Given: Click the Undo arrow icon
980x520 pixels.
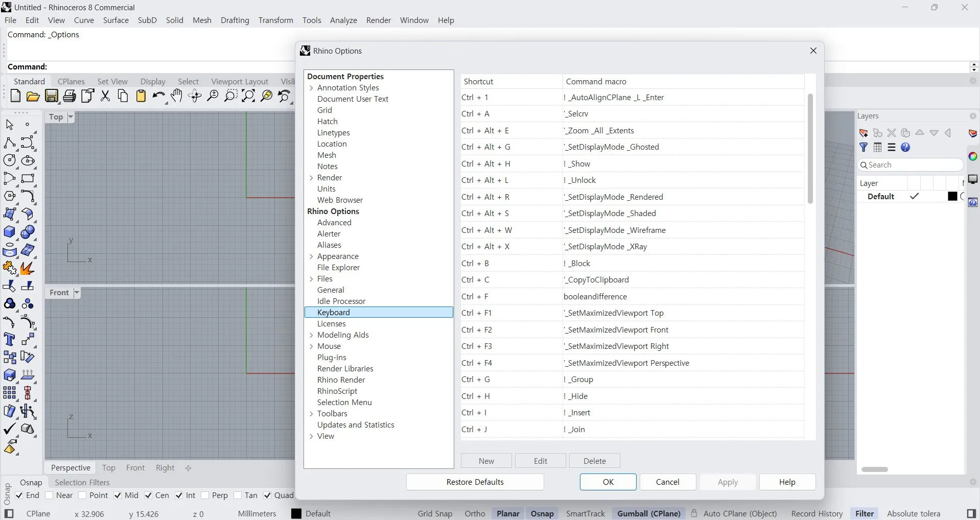Looking at the screenshot, I should [159, 96].
